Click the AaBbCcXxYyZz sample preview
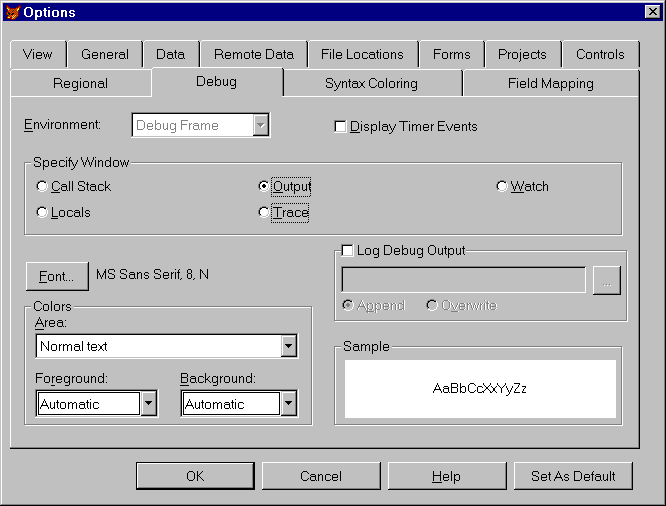 pos(480,388)
